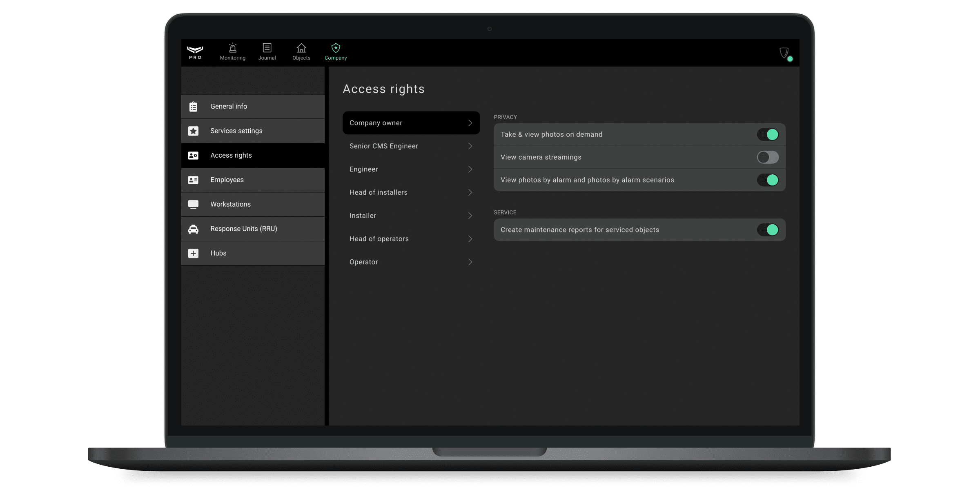
Task: Select the Company shield icon
Action: 335,48
